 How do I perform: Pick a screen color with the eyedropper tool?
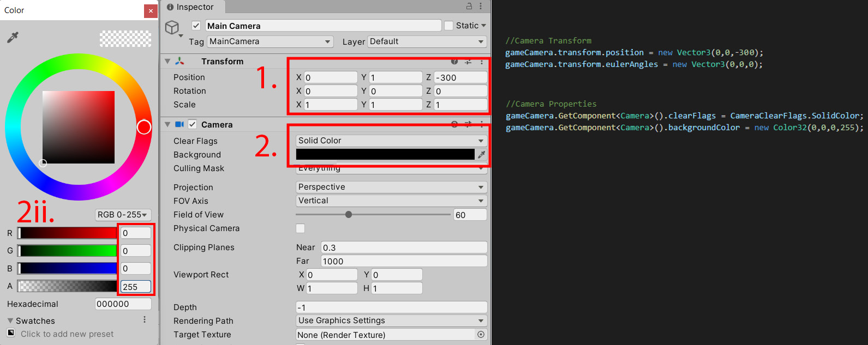click(13, 37)
